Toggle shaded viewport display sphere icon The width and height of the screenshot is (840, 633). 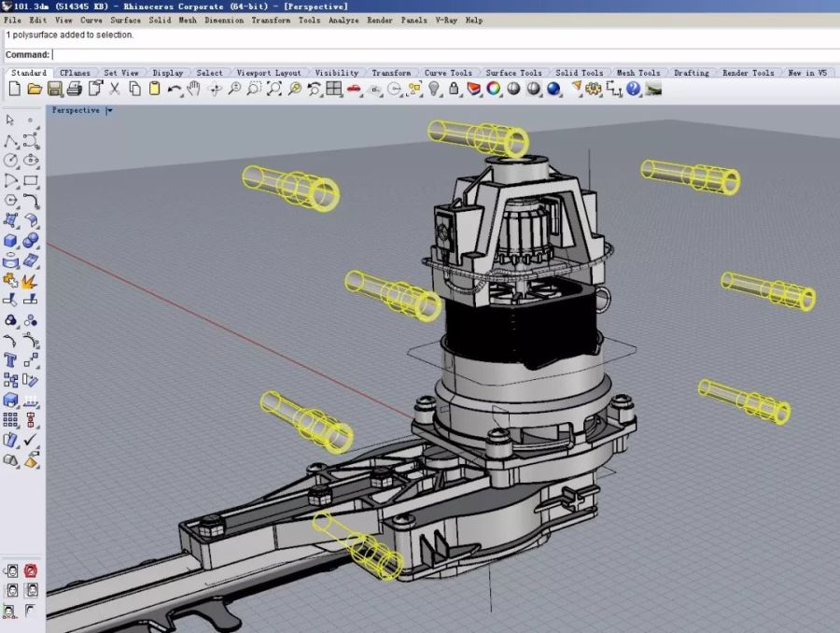coord(534,89)
